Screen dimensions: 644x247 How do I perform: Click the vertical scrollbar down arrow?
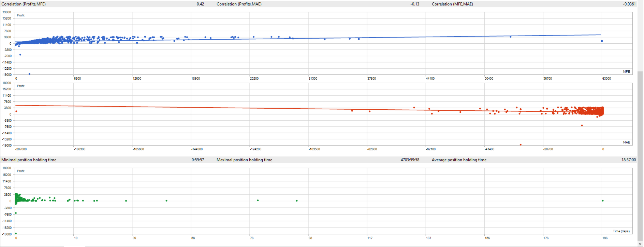[640, 244]
